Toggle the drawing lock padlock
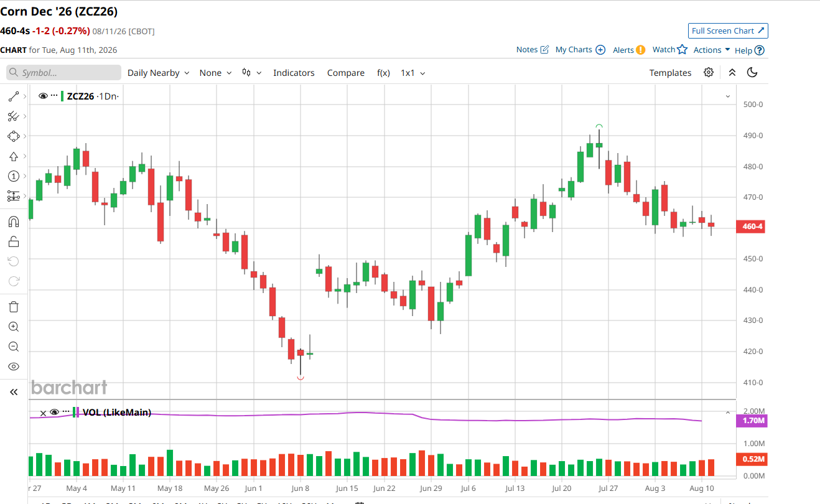This screenshot has width=820, height=504. [14, 241]
